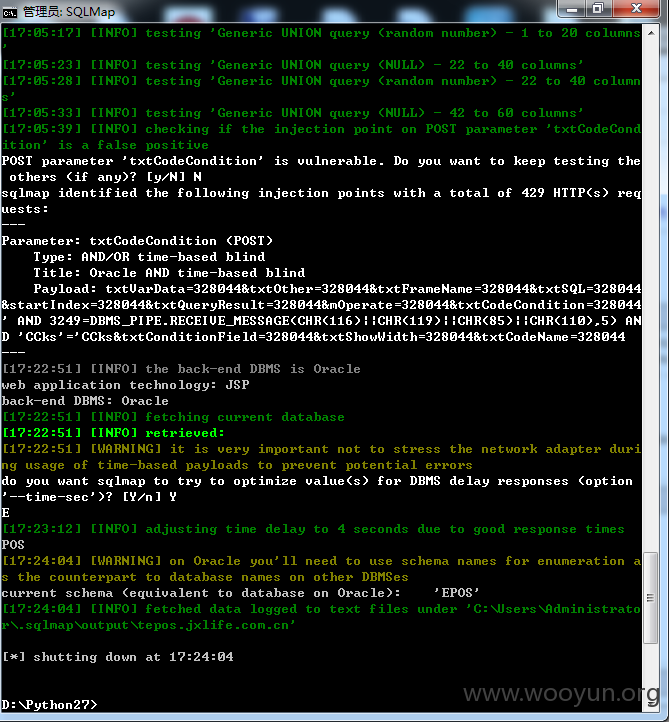Click the 'is a false positive' text

point(133,145)
